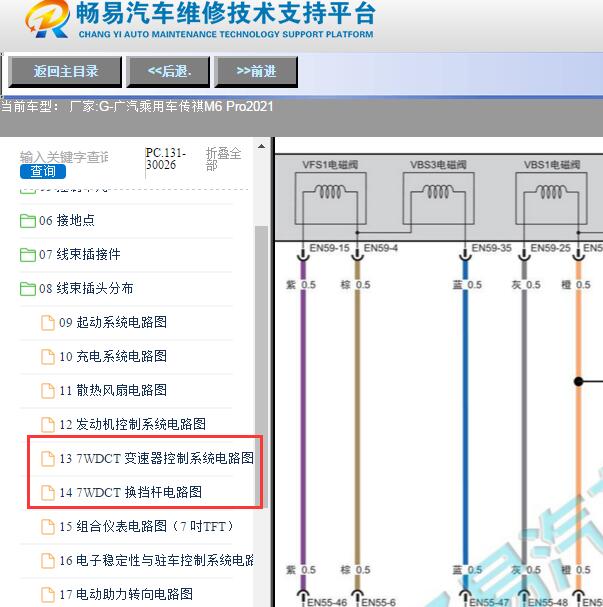Click document icon of 12 发动机控制系统电路图
Viewport: 603px width, 607px height.
pos(48,425)
